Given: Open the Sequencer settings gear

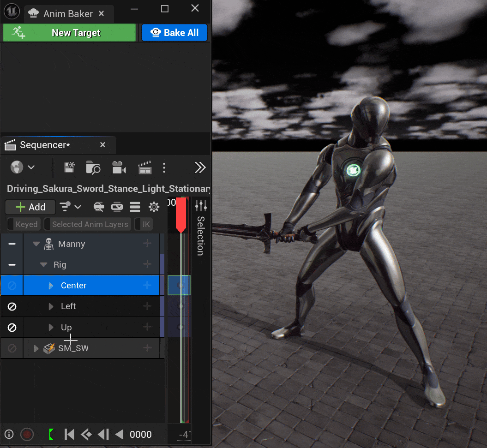Looking at the screenshot, I should coord(154,207).
